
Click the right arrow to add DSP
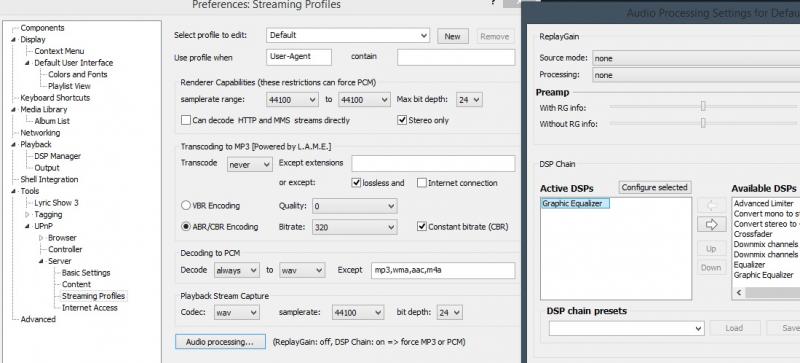tap(711, 225)
